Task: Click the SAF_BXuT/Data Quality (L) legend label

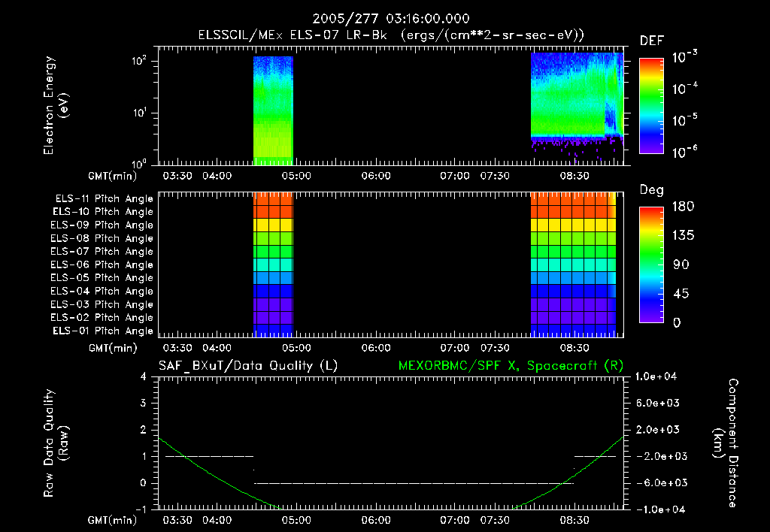Action: (x=248, y=366)
